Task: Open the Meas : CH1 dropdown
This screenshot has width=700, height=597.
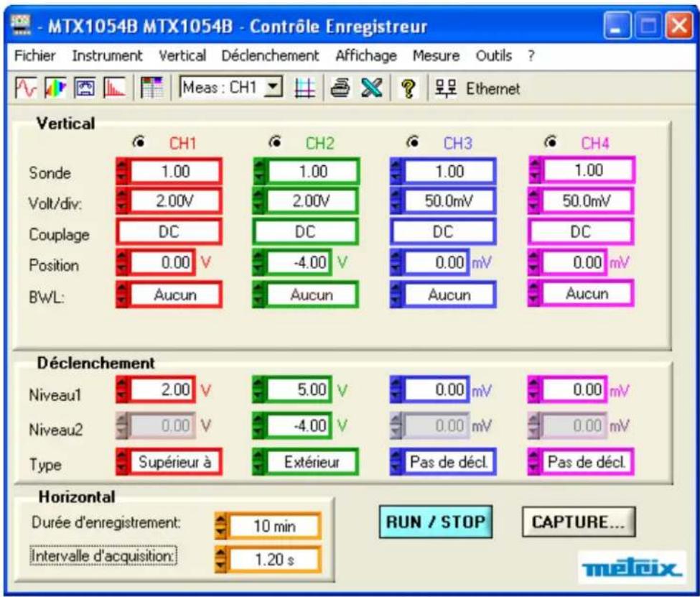Action: click(x=273, y=87)
